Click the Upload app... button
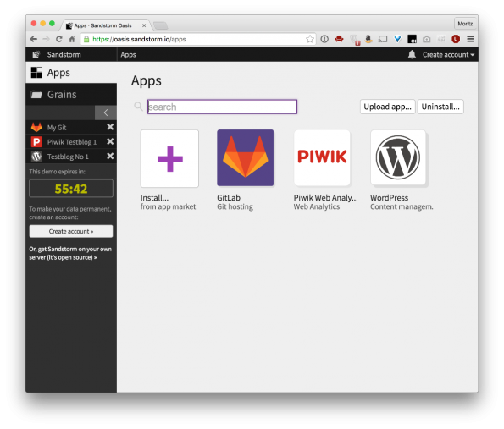504x429 pixels. [387, 107]
